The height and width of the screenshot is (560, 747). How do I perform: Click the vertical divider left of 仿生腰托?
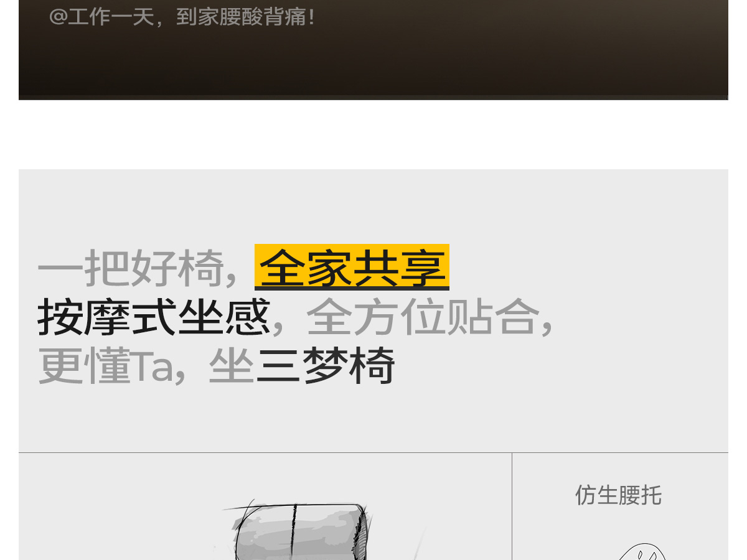[x=512, y=506]
